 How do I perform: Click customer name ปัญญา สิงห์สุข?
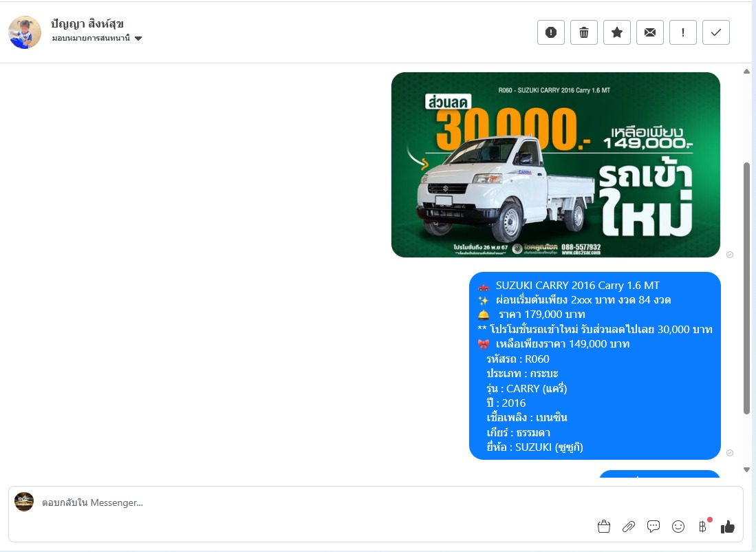coord(87,23)
